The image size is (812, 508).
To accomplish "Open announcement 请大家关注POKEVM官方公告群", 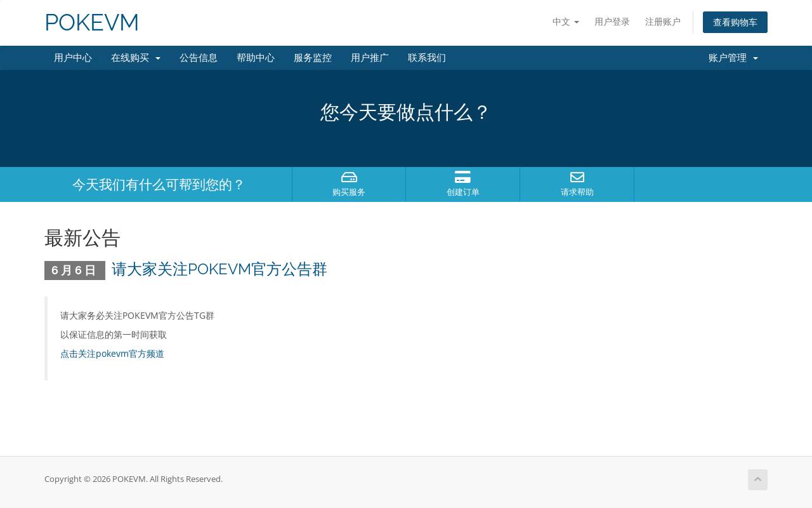I will (219, 269).
